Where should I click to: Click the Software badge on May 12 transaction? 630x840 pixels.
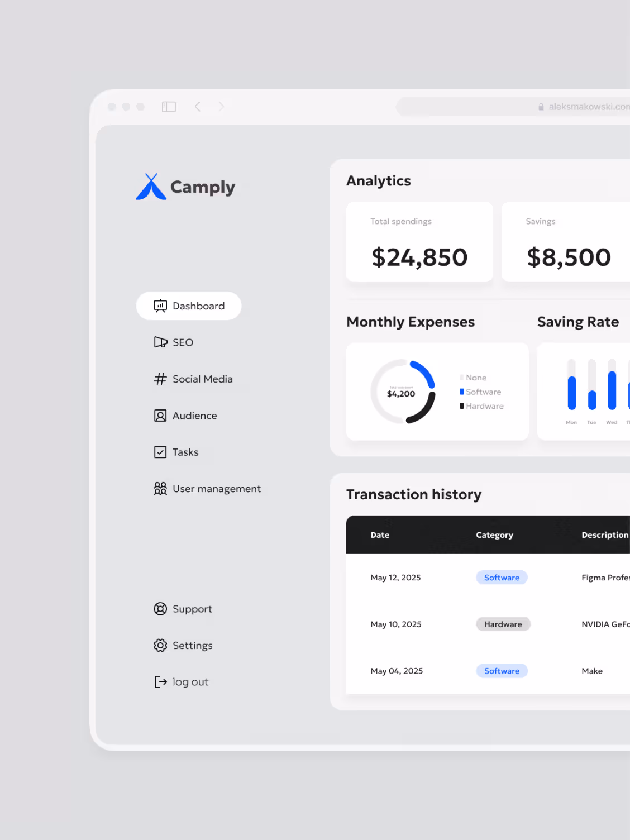(502, 577)
